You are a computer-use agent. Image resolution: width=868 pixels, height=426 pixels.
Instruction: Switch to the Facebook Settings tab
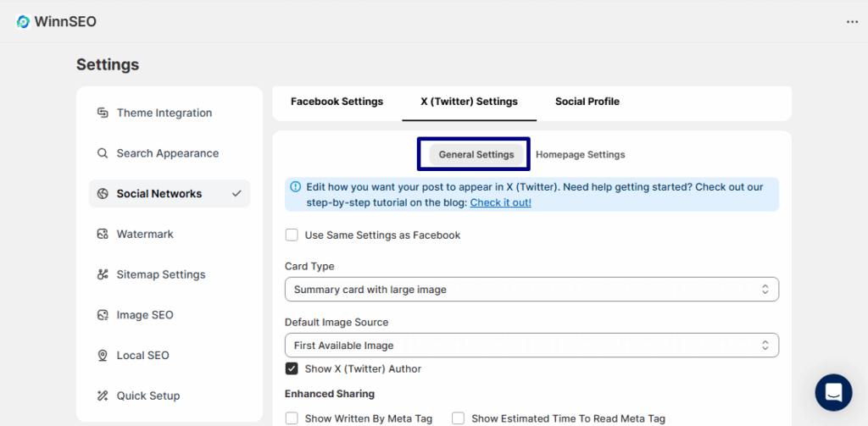tap(337, 102)
